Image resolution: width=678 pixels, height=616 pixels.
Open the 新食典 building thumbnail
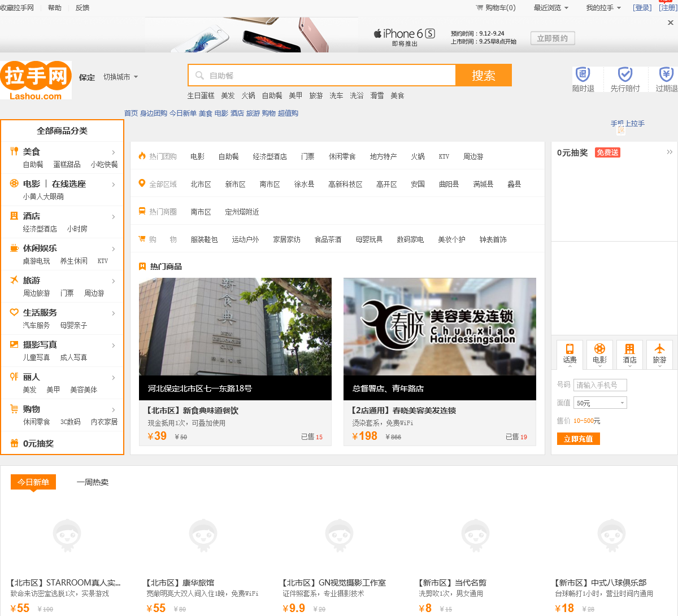click(x=235, y=326)
